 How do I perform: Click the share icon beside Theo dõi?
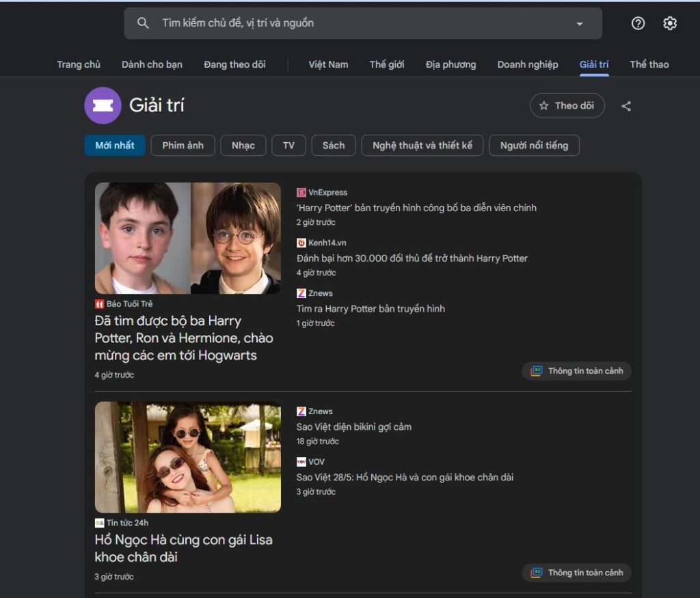(626, 106)
